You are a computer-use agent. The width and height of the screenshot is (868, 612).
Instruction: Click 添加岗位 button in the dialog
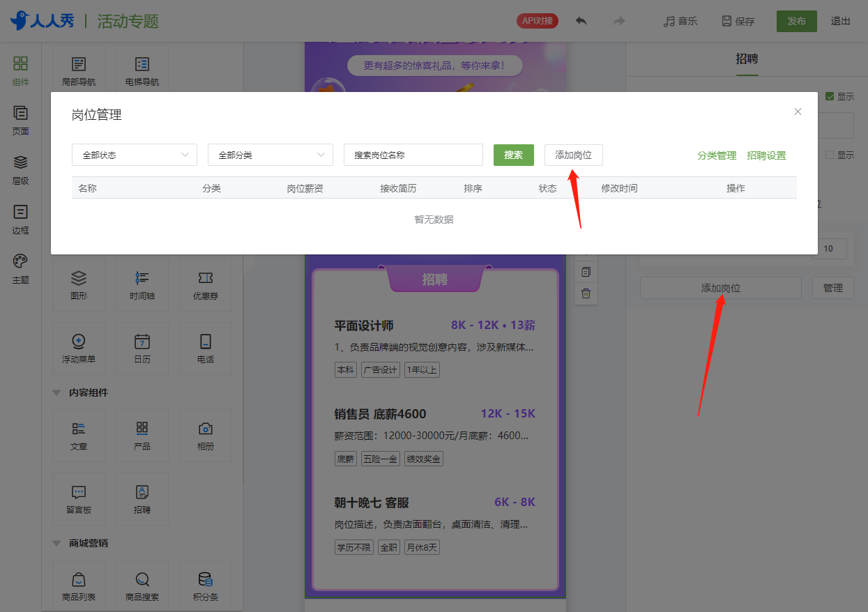pyautogui.click(x=574, y=155)
